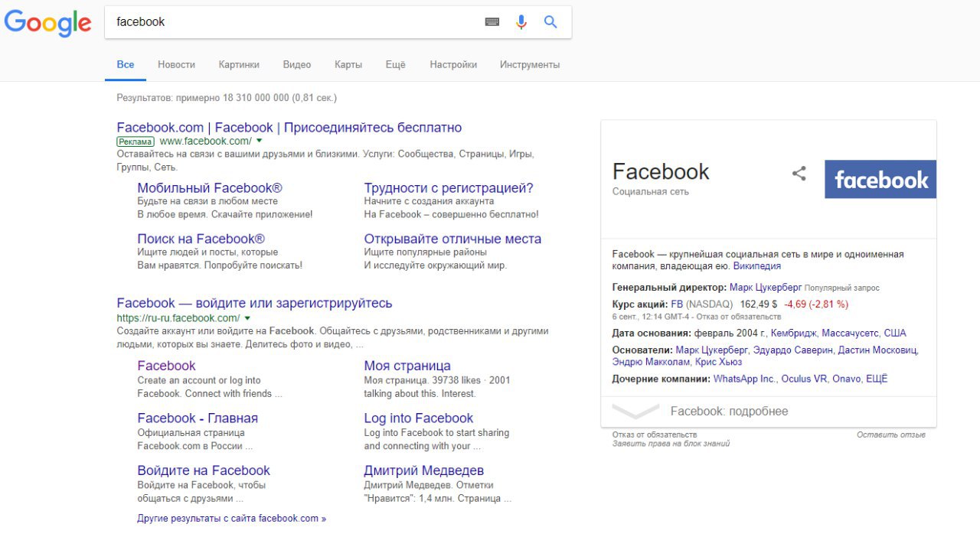Click 'Марк Цукерберг' in Основатели list
Image resolution: width=980 pixels, height=537 pixels.
[x=712, y=350]
